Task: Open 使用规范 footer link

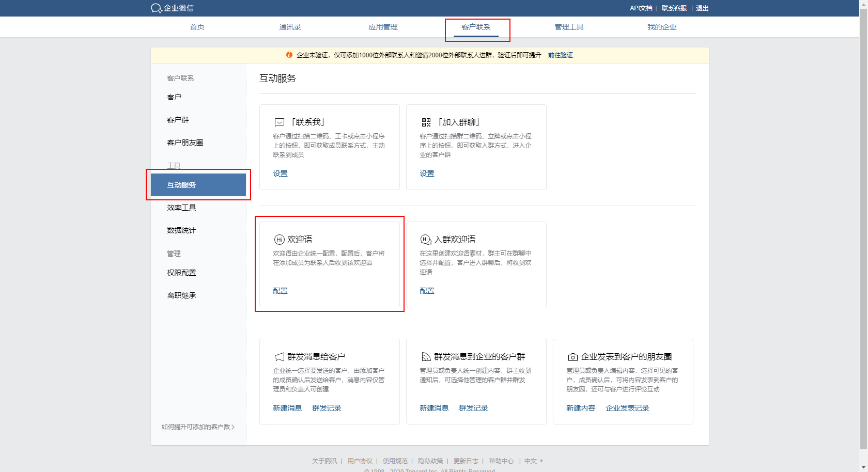Action: [395, 461]
